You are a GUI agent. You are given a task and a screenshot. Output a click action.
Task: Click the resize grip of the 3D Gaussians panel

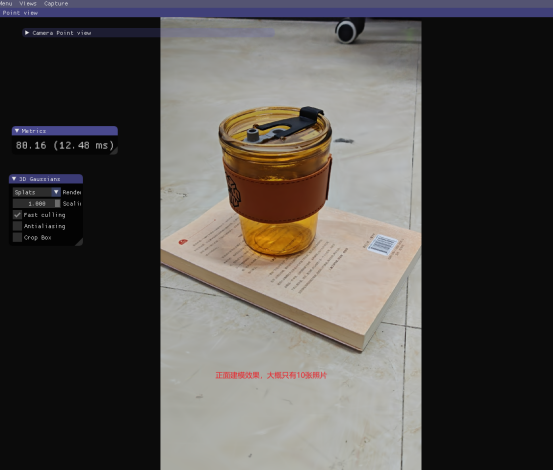79,242
